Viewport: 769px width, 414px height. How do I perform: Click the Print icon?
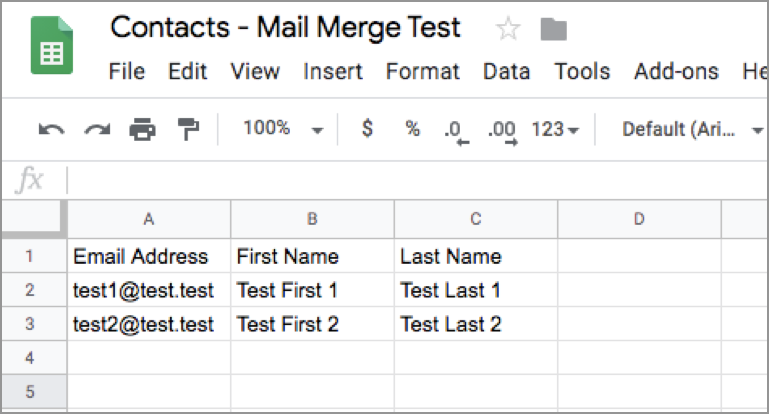pos(143,129)
